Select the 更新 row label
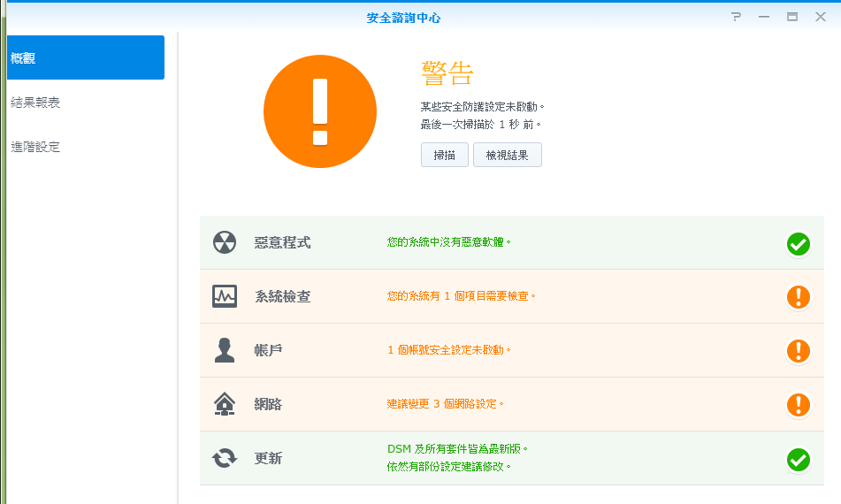This screenshot has width=841, height=504. tap(268, 458)
